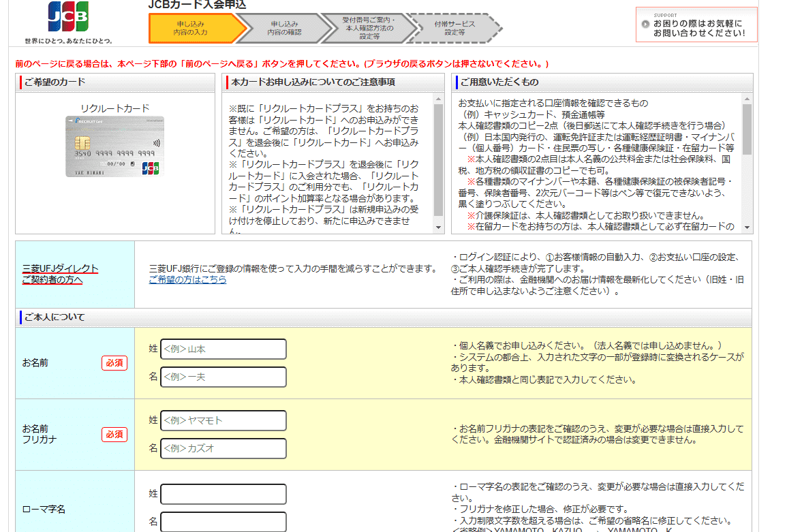Click the up scroll arrow in 注意事項 box
Screen dimensions: 787x532
[x=439, y=99]
